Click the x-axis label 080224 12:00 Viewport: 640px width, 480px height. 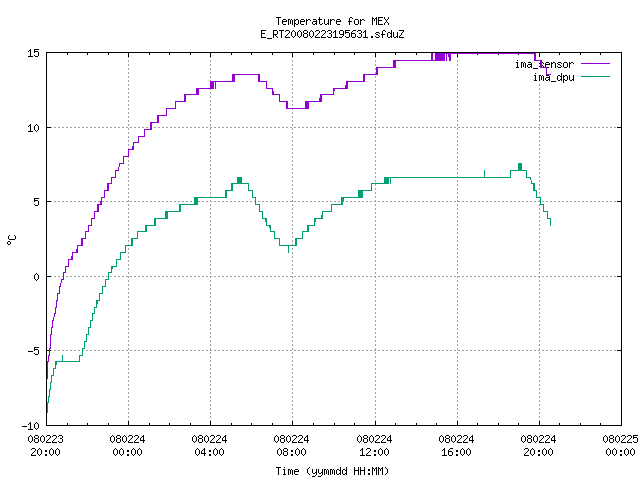pos(374,446)
